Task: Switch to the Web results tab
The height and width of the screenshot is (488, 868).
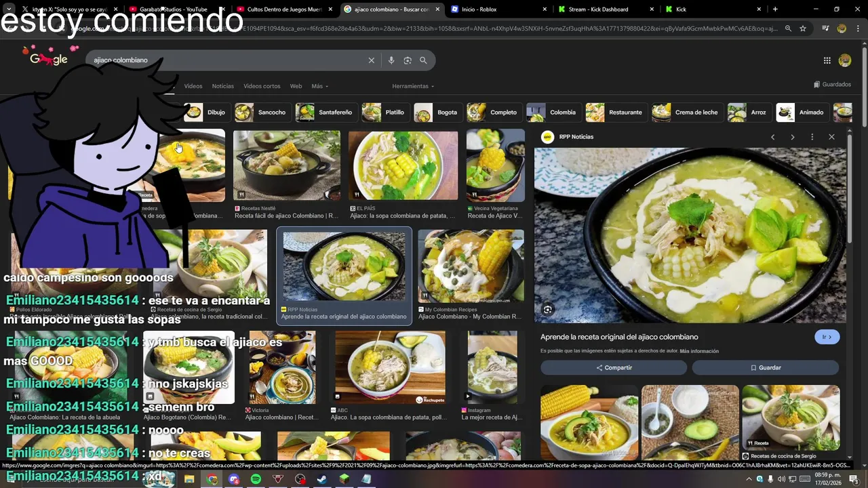Action: tap(296, 86)
